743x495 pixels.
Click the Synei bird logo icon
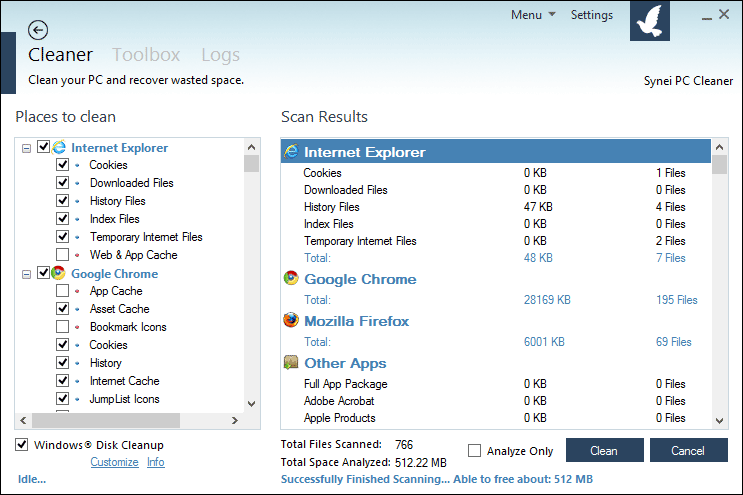click(x=650, y=21)
